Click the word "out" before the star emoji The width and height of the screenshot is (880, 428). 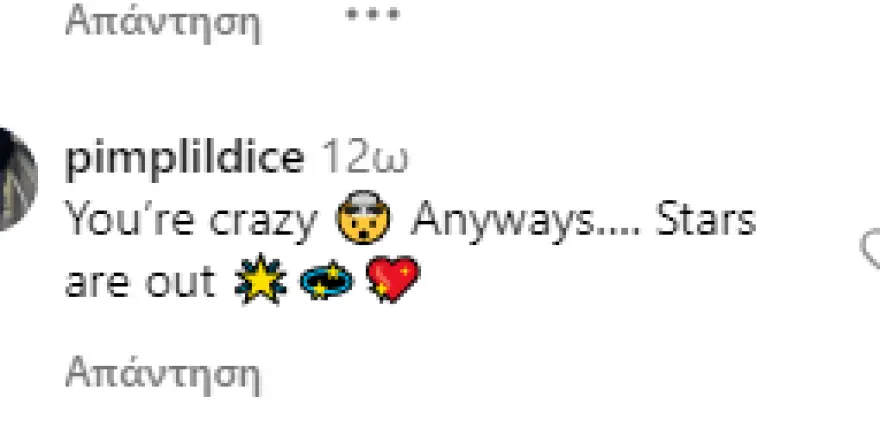tap(180, 280)
